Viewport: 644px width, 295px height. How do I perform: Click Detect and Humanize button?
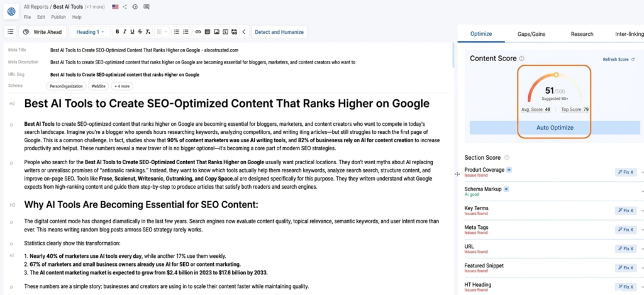pos(279,31)
